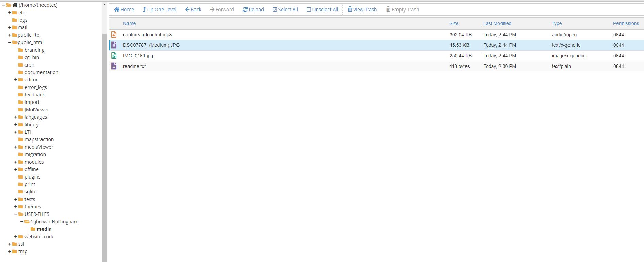644x262 pixels.
Task: Sort by Last Modified column header
Action: click(x=497, y=23)
